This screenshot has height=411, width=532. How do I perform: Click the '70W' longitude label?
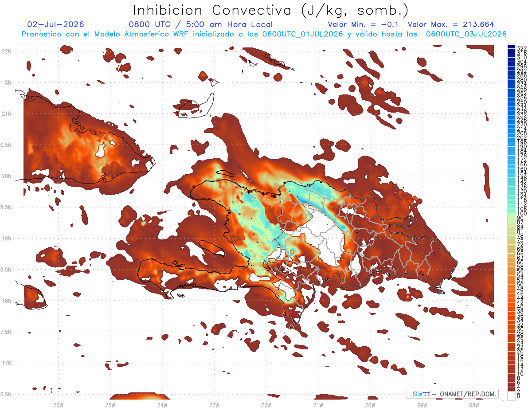click(x=370, y=404)
